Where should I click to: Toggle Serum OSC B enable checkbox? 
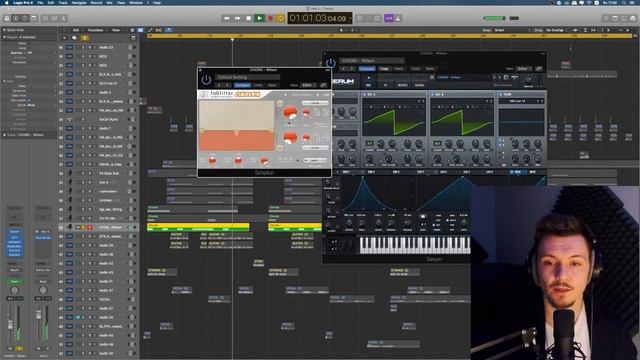pos(433,94)
